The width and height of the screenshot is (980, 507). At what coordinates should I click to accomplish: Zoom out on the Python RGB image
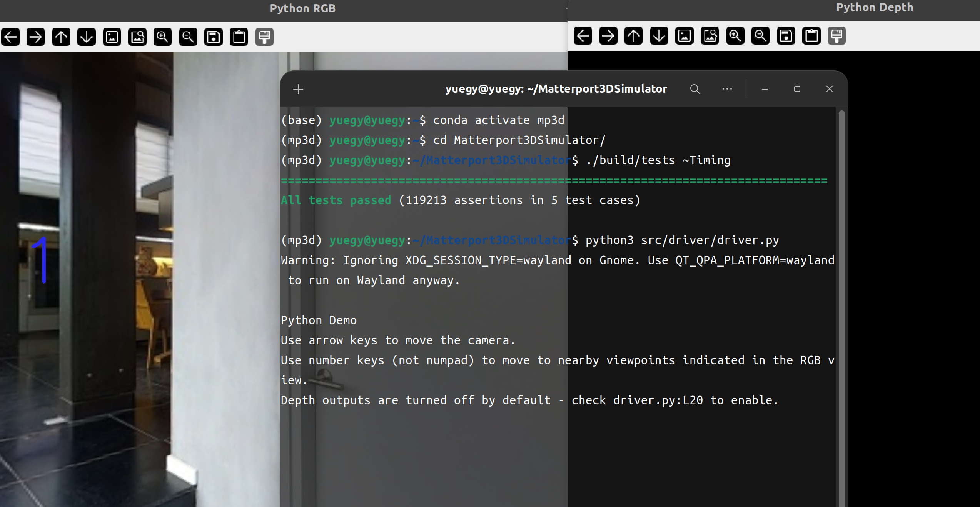tap(188, 37)
